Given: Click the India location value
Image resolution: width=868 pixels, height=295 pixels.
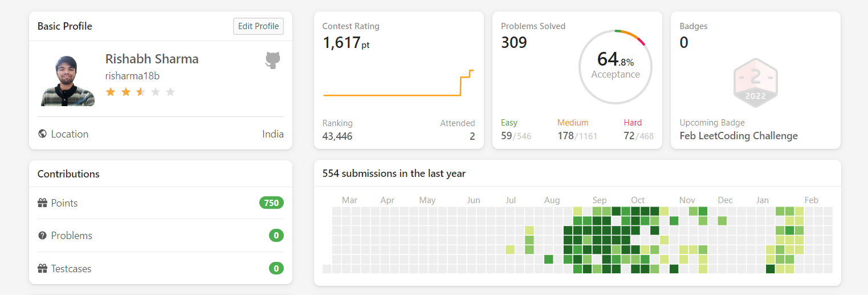Looking at the screenshot, I should (x=273, y=134).
